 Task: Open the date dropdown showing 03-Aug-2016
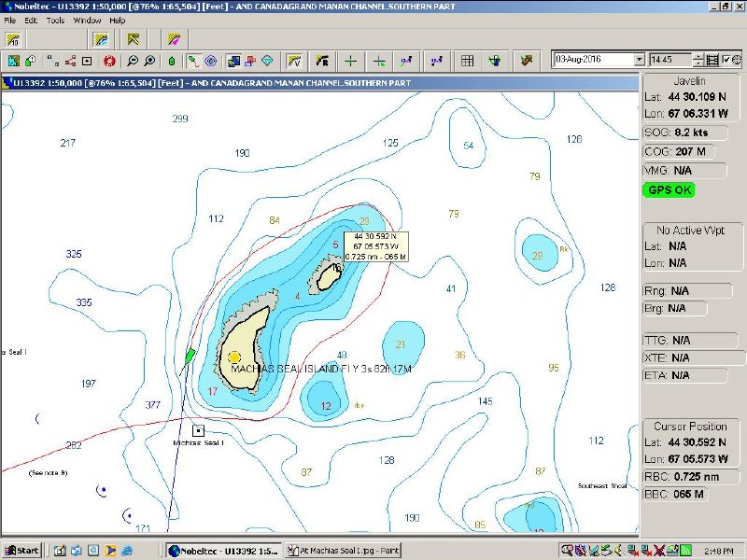click(639, 60)
